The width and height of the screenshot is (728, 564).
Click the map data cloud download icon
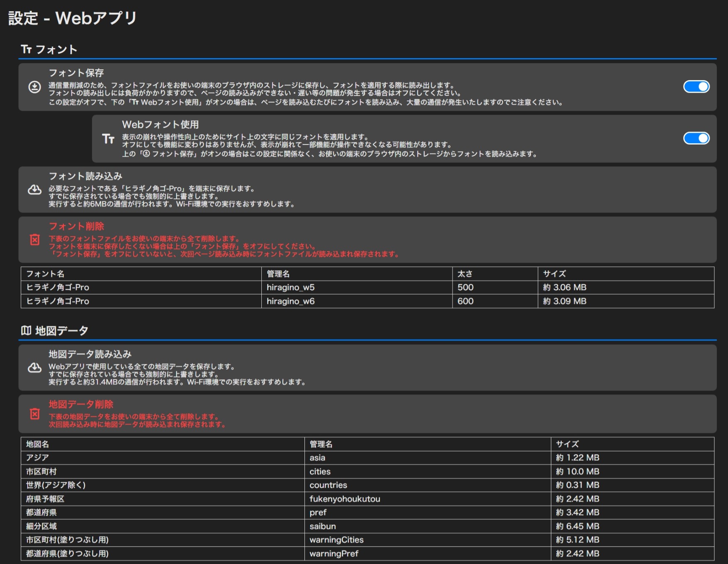pyautogui.click(x=34, y=368)
